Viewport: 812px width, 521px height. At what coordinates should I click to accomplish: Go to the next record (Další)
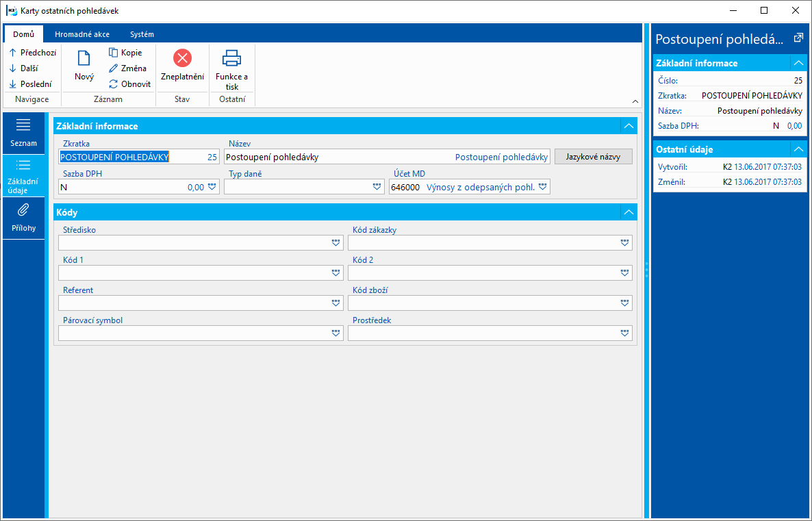pyautogui.click(x=24, y=68)
